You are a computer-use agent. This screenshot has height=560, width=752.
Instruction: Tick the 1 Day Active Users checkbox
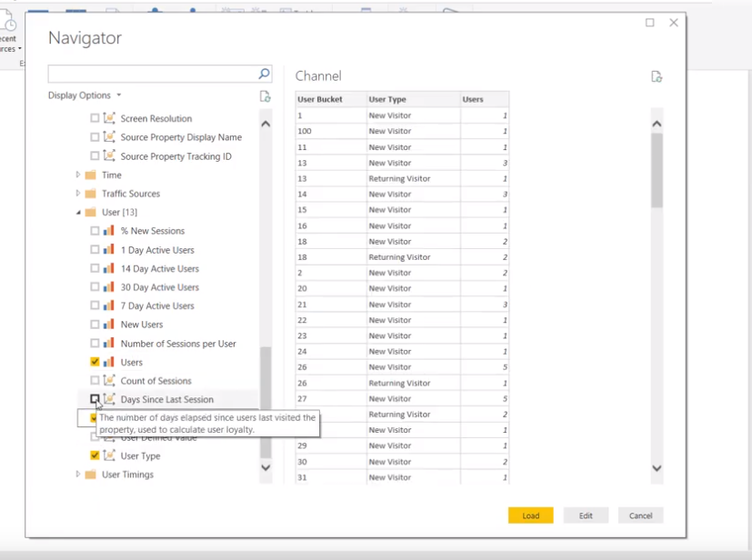[95, 250]
